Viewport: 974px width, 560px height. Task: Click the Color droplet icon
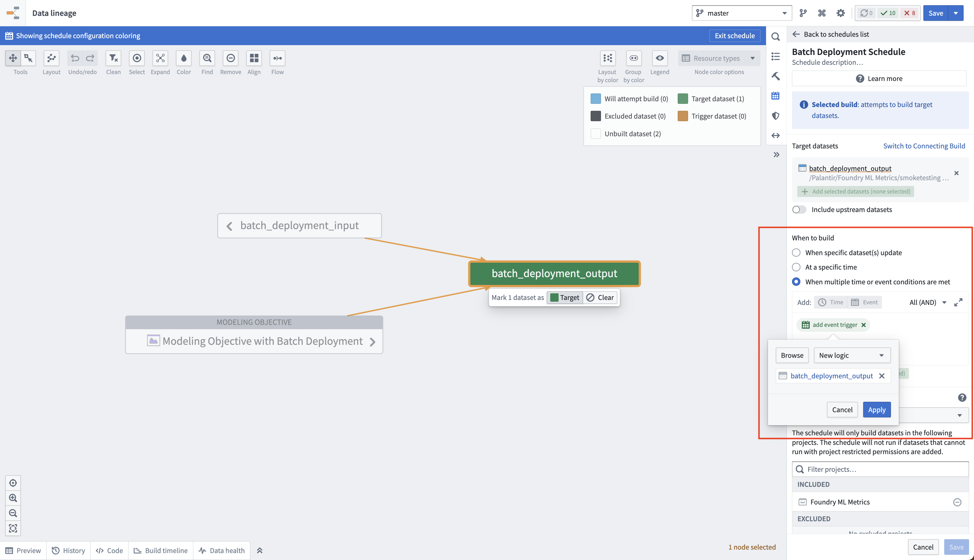pyautogui.click(x=183, y=58)
